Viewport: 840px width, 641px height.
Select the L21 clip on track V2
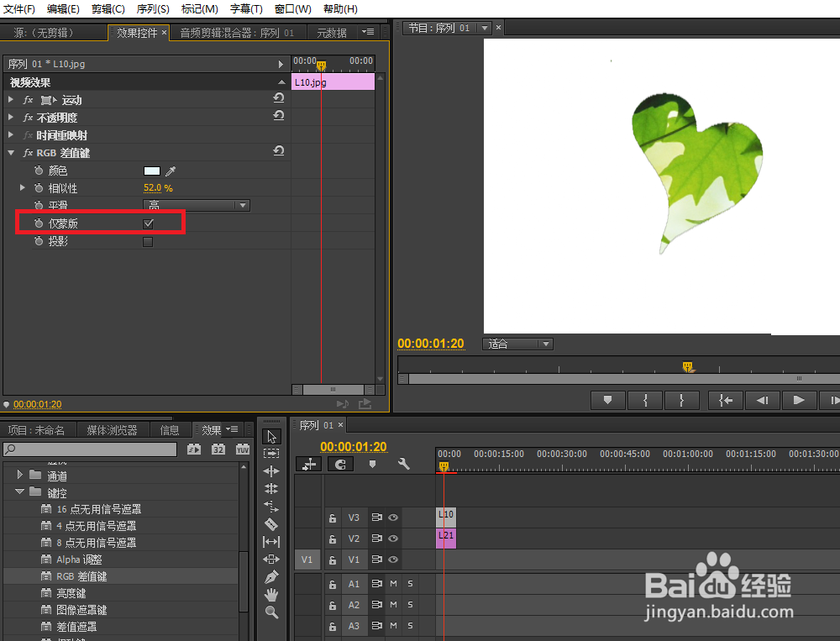(446, 539)
